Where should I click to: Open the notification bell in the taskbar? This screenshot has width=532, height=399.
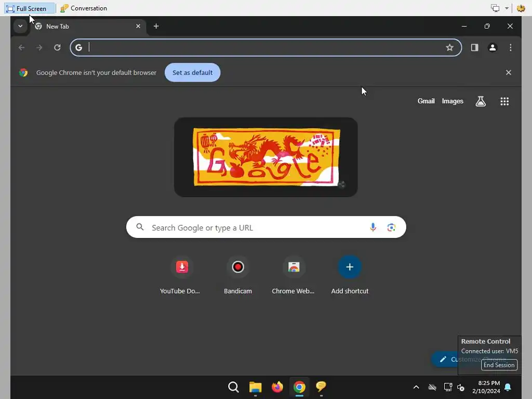click(508, 387)
